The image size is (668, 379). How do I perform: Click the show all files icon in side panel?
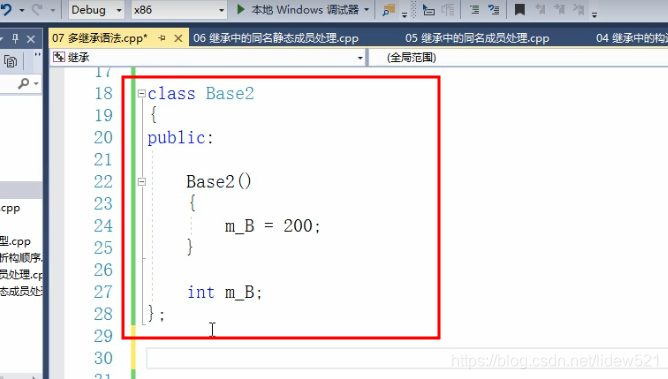tap(11, 62)
